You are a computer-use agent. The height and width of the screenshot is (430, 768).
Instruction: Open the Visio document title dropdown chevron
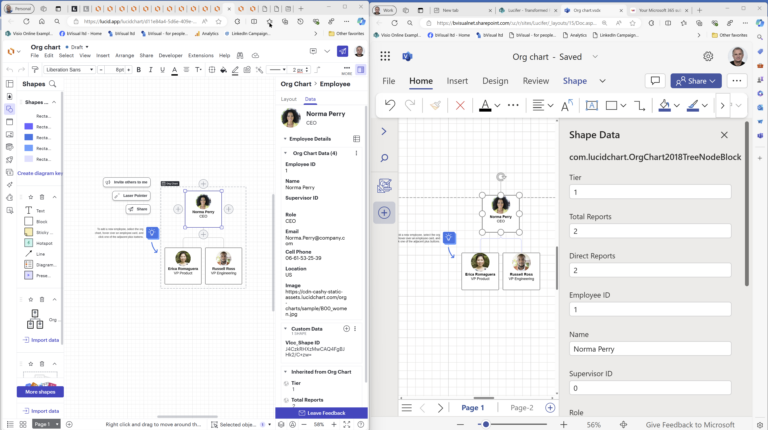(595, 57)
